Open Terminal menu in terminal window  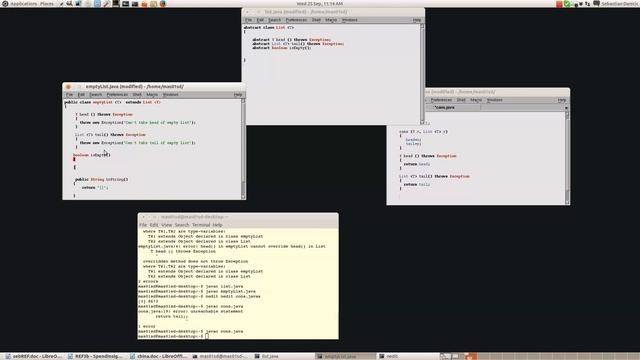[x=201, y=225]
